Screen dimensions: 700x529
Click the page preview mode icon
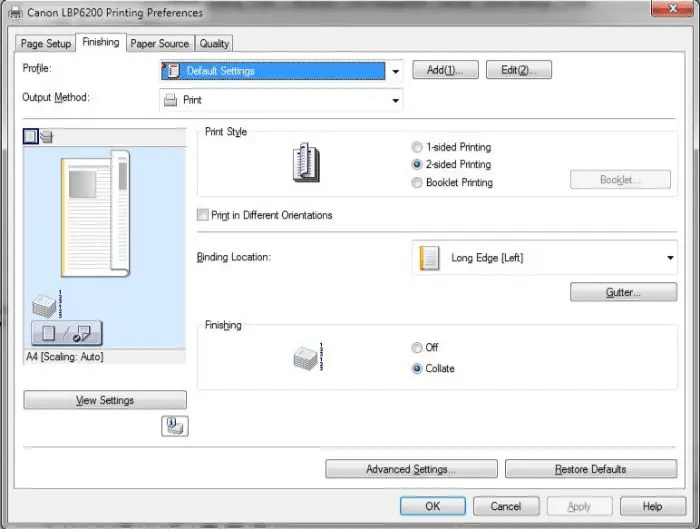coord(30,137)
